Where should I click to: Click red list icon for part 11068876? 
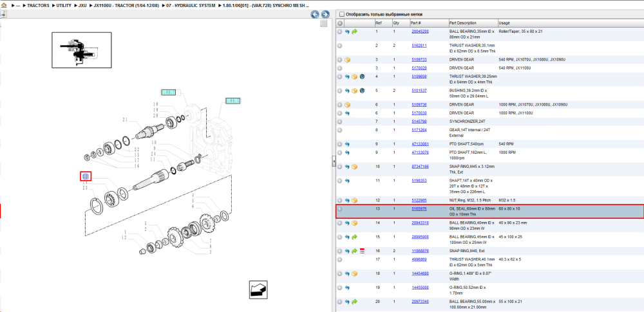tap(362, 251)
